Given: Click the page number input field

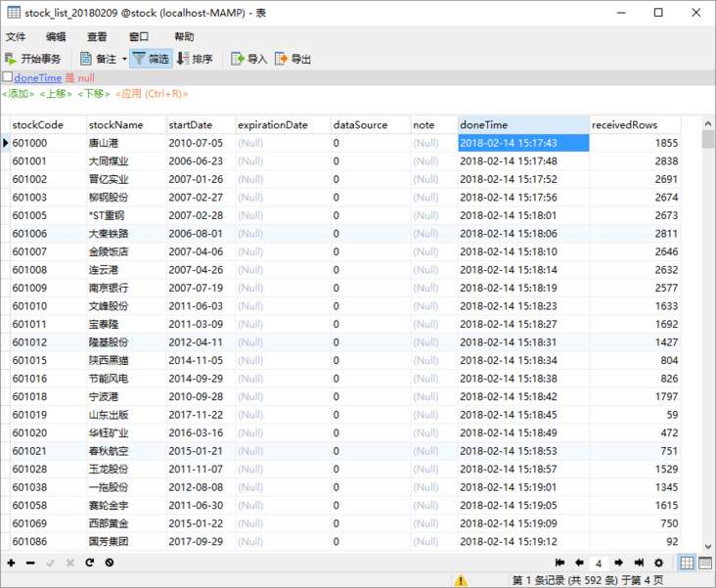Looking at the screenshot, I should pos(599,563).
